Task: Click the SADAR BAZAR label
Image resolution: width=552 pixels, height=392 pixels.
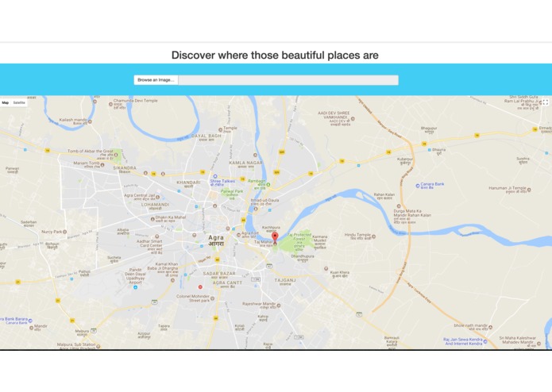Action: pos(219,274)
